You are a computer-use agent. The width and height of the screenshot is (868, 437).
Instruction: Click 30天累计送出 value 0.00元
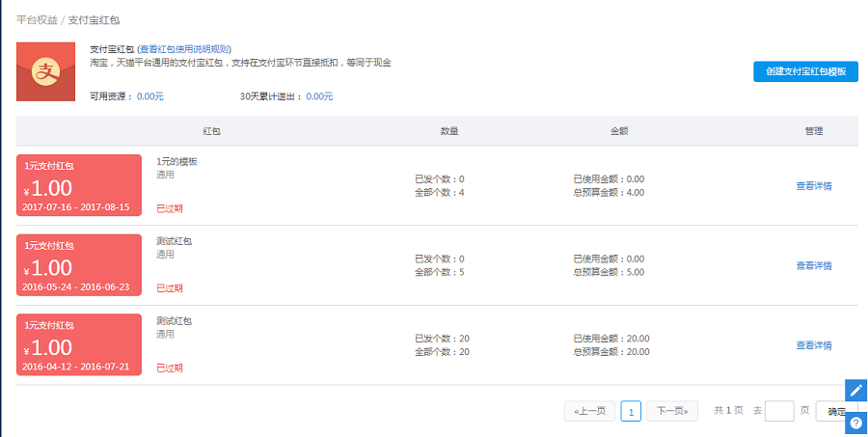(319, 96)
